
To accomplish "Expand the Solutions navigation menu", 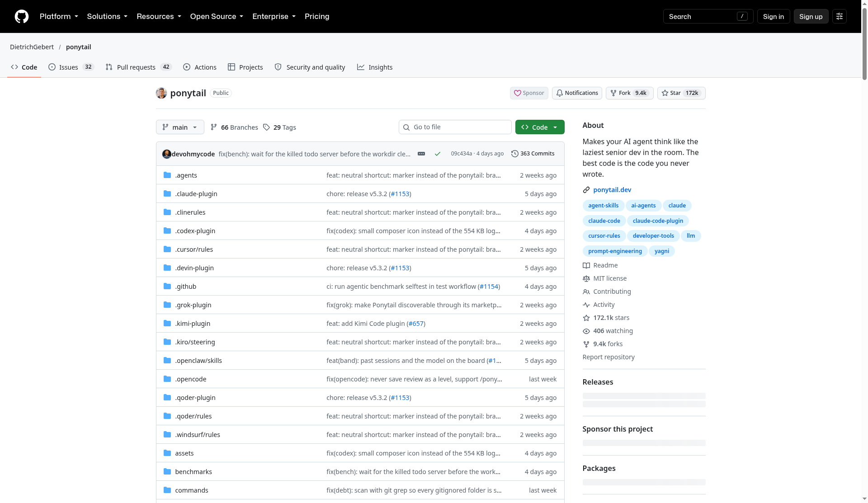I will [x=107, y=16].
